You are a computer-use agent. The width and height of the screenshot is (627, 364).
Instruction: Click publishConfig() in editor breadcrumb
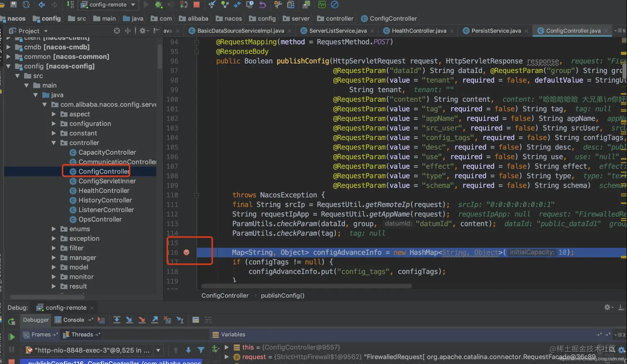282,296
